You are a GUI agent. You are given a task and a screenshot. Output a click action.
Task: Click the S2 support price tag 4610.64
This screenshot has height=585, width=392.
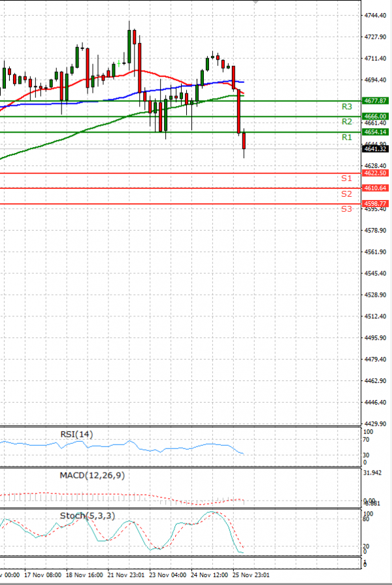coord(375,188)
